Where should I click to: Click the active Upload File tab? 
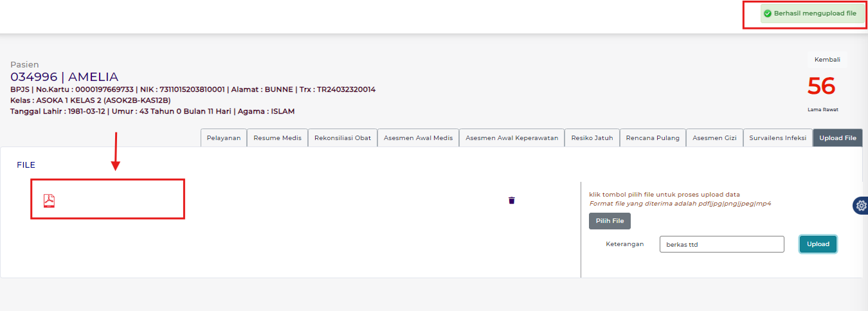point(837,138)
